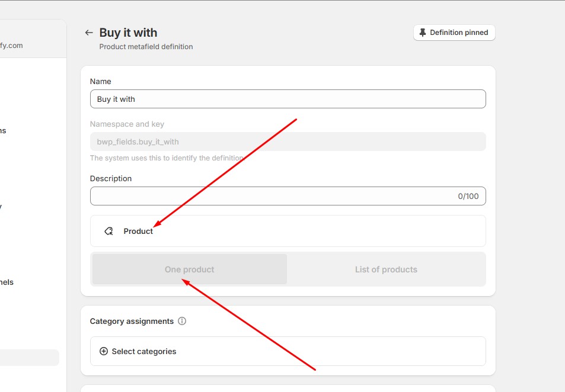Click the Buy it with page heading
565x392 pixels.
click(128, 33)
